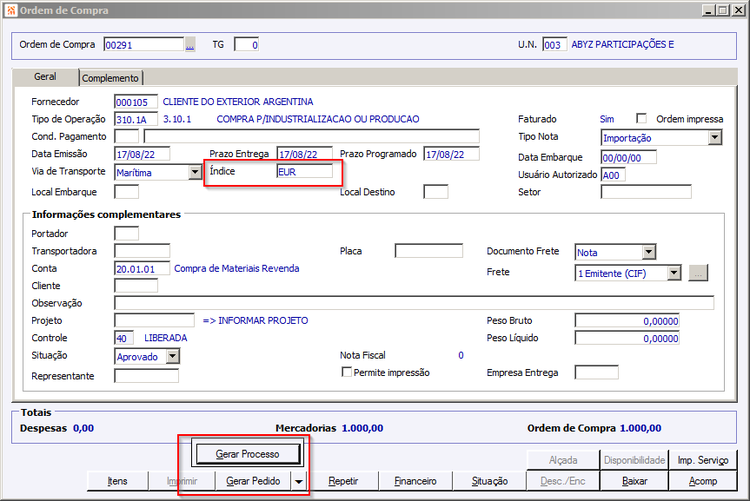Open the Via de Transporte dropdown

[x=195, y=172]
